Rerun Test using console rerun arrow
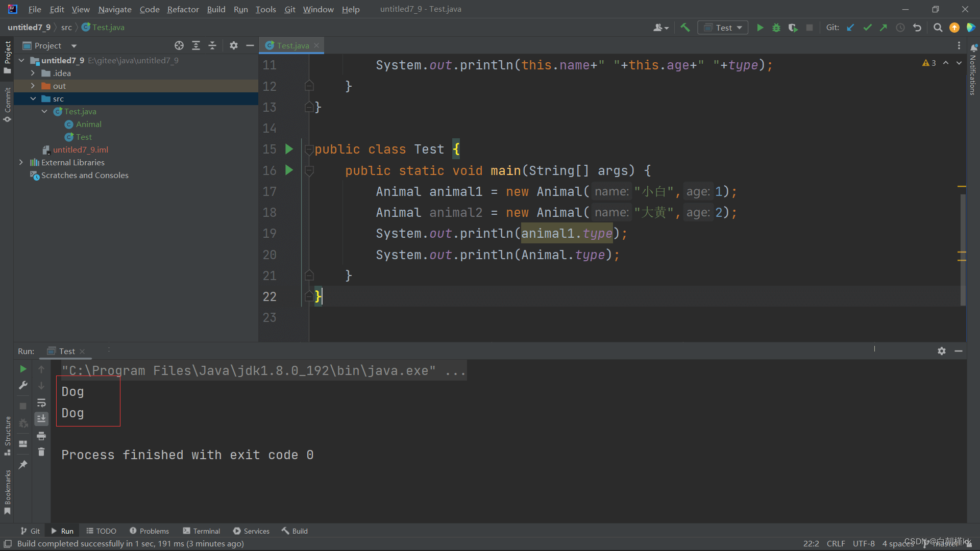The height and width of the screenshot is (551, 980). [23, 369]
